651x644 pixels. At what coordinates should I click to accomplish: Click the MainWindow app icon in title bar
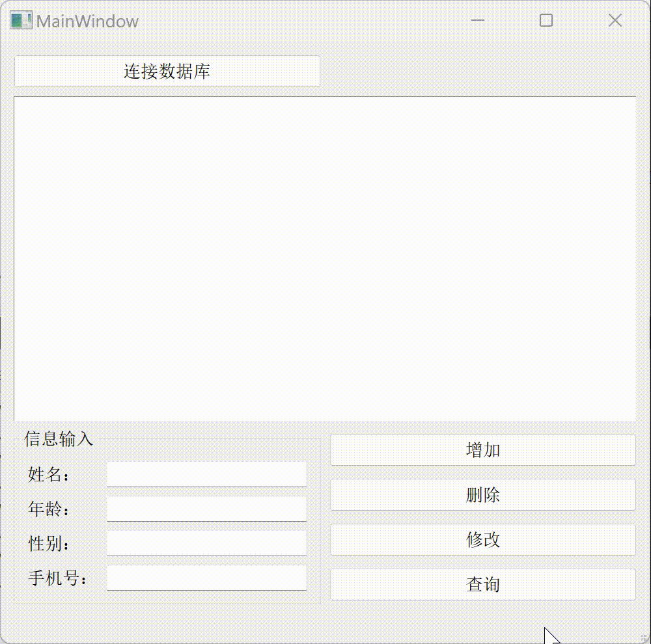[21, 20]
